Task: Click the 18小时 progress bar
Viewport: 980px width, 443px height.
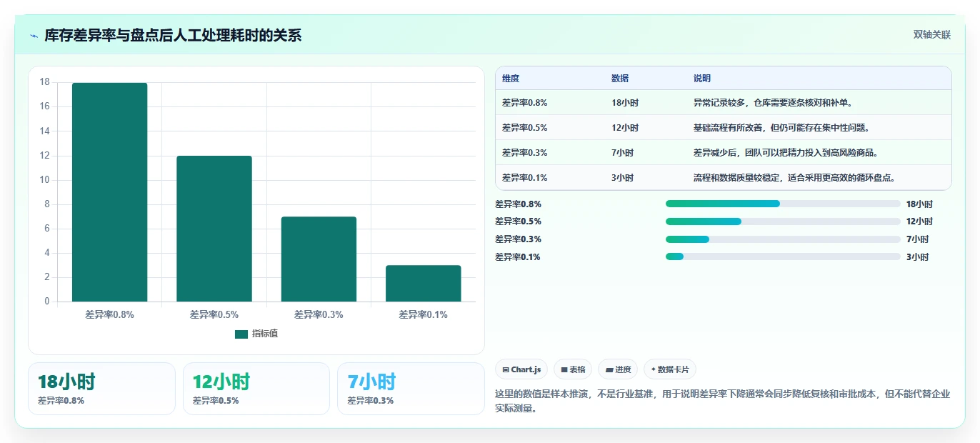Action: click(x=783, y=204)
